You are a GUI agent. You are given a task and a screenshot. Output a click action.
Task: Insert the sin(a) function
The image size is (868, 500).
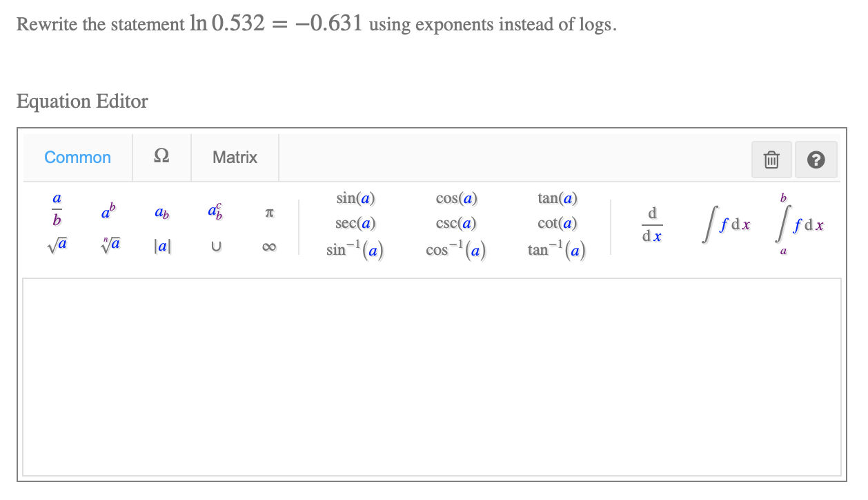pos(355,198)
